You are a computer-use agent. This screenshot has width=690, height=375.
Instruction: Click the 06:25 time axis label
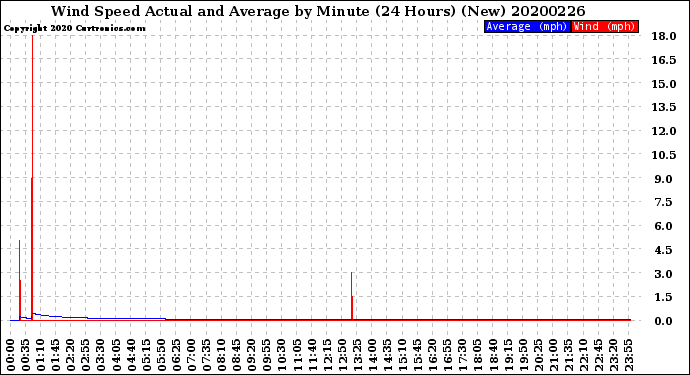[x=176, y=355]
